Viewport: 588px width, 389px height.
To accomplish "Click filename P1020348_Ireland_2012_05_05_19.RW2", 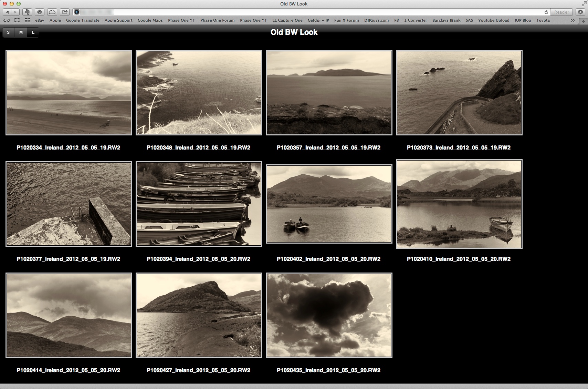I will pyautogui.click(x=199, y=147).
